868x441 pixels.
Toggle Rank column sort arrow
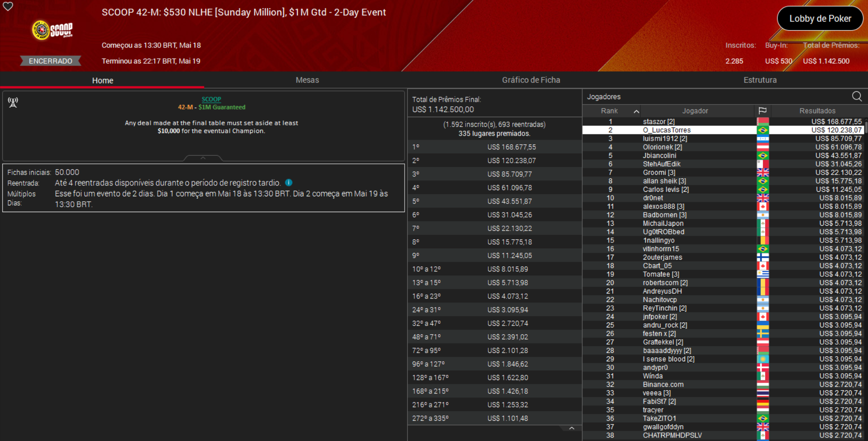[636, 111]
